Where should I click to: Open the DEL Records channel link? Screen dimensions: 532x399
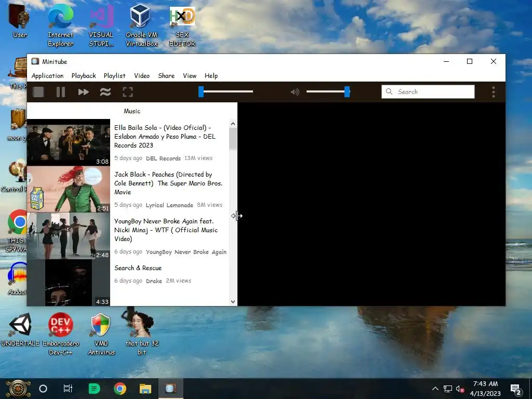click(163, 158)
